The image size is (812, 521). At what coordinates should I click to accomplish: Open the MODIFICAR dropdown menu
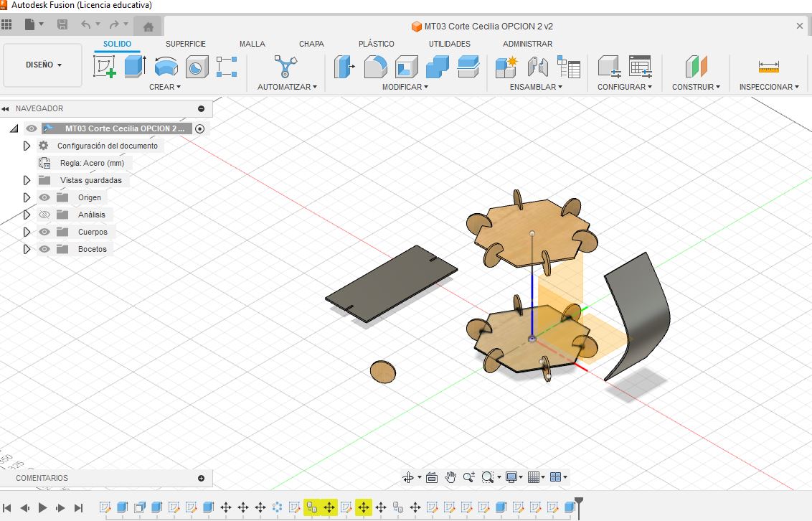405,87
